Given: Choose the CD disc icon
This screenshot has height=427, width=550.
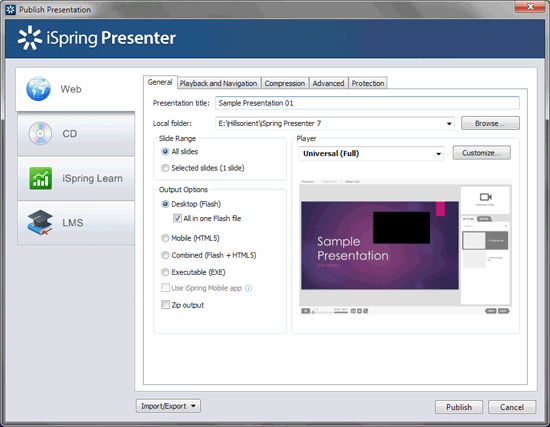Looking at the screenshot, I should tap(40, 133).
